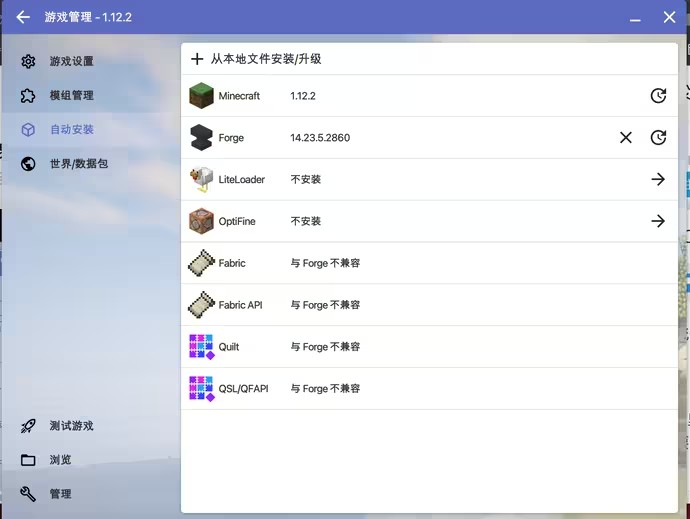Viewport: 690px width, 519px height.
Task: Minimize the launcher window
Action: [635, 18]
